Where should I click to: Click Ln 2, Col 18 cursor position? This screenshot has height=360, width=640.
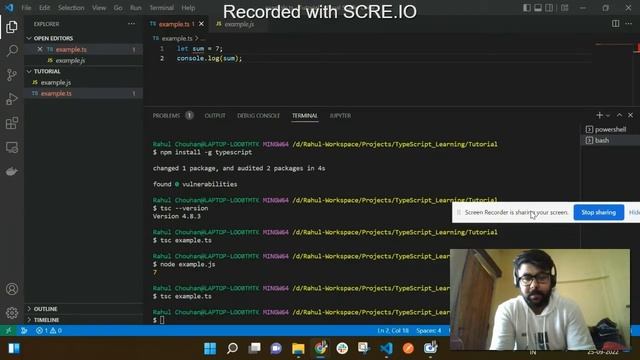[393, 331]
